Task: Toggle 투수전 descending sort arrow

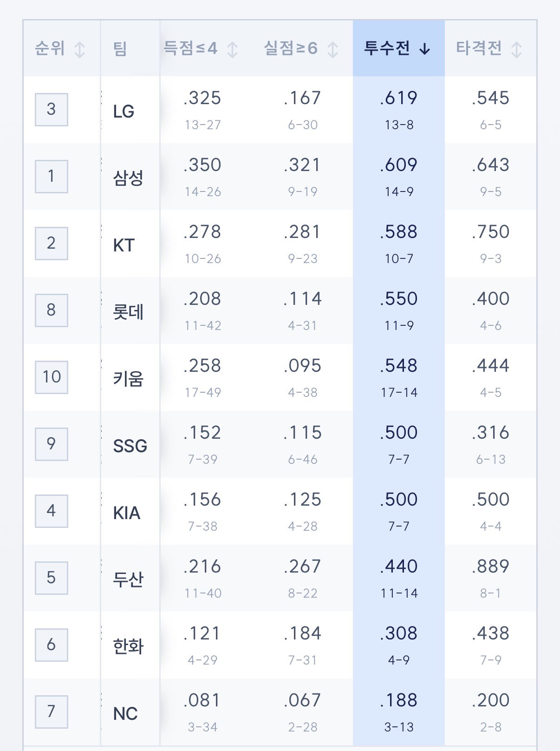Action: click(424, 49)
